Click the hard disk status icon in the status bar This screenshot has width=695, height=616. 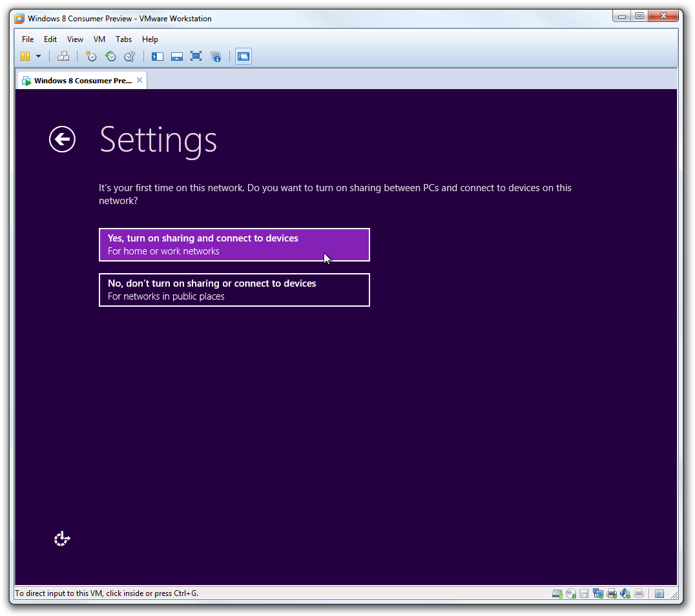(x=557, y=593)
